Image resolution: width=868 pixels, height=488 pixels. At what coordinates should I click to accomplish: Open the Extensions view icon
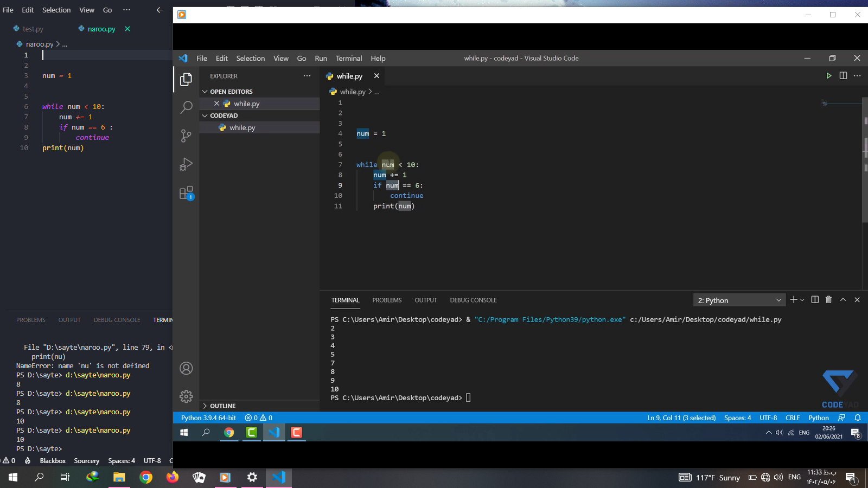pos(186,193)
